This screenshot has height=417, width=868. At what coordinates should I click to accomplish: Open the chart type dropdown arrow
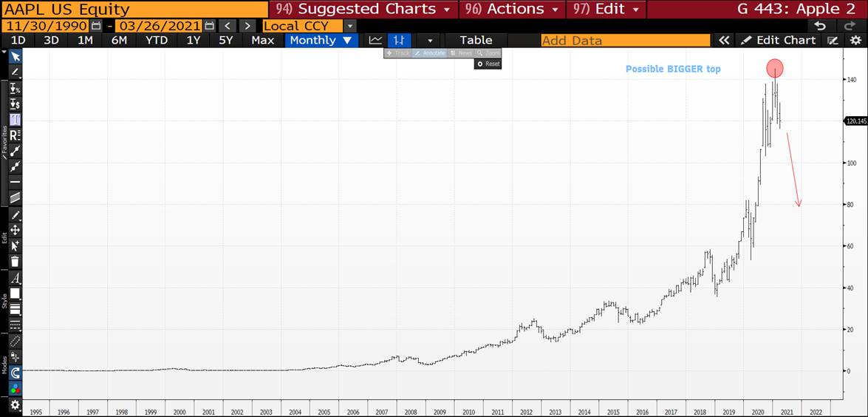click(x=430, y=41)
